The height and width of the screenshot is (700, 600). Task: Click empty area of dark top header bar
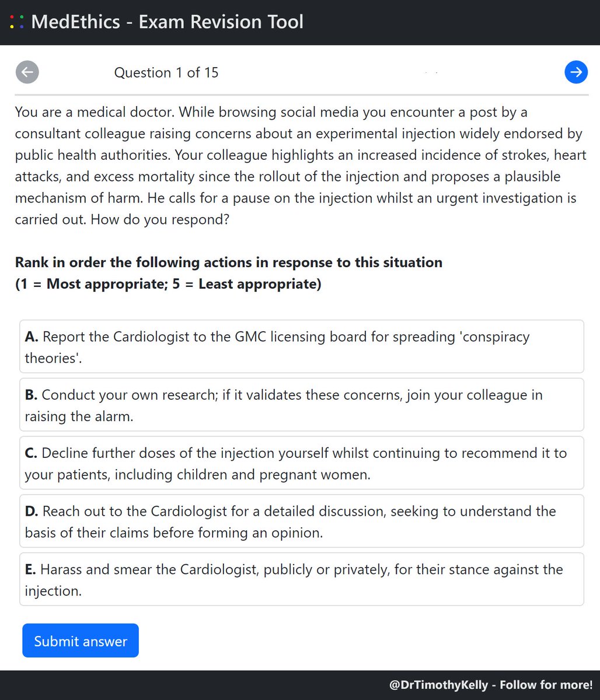(x=455, y=22)
